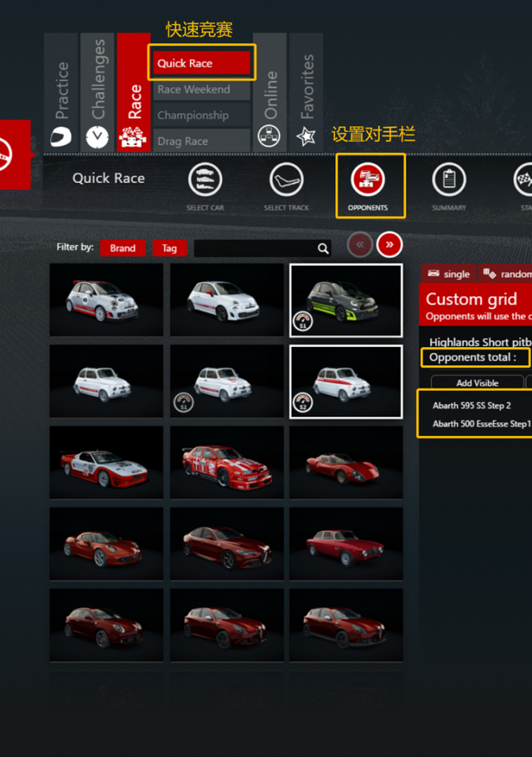
Task: Select red Alfa Romeo 4C thumbnail
Action: 106,543
